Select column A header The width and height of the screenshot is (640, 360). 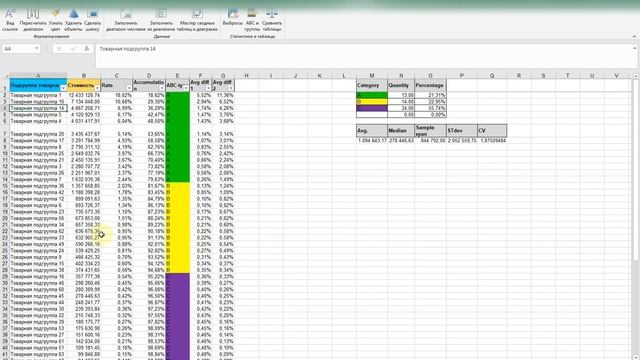38,76
